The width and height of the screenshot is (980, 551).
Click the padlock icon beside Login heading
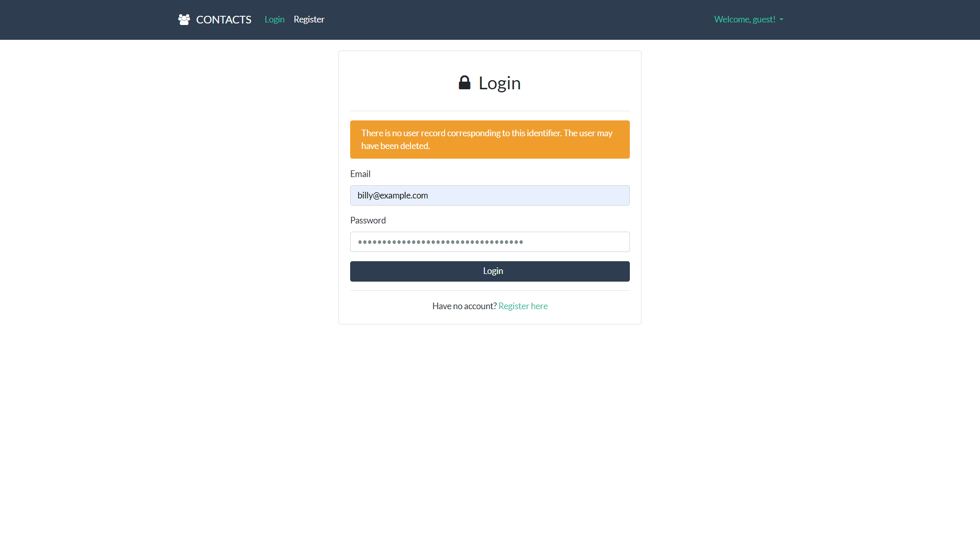tap(464, 83)
